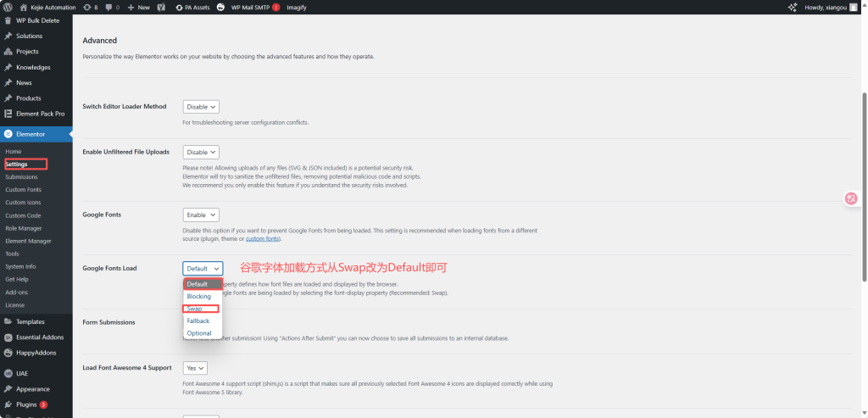Go to Role Manager in the Elementor submenu
Screen dimensions: 868x418
23,228
